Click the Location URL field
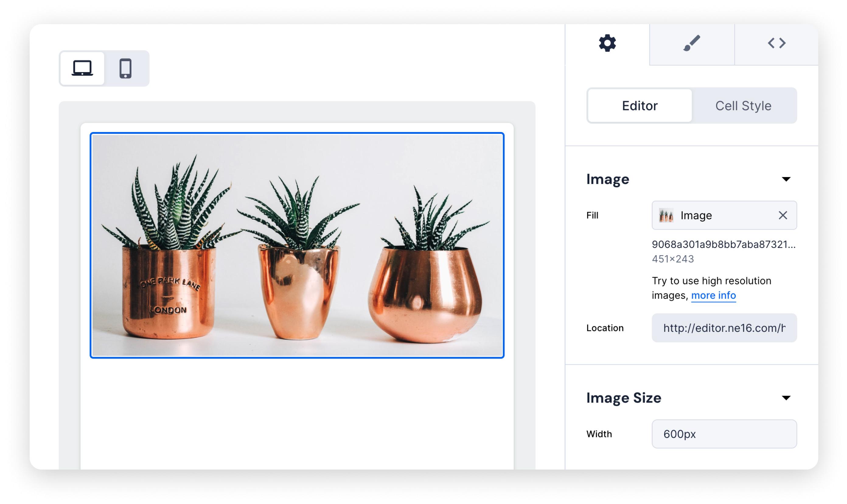Viewport: 847px width, 504px height. click(724, 328)
